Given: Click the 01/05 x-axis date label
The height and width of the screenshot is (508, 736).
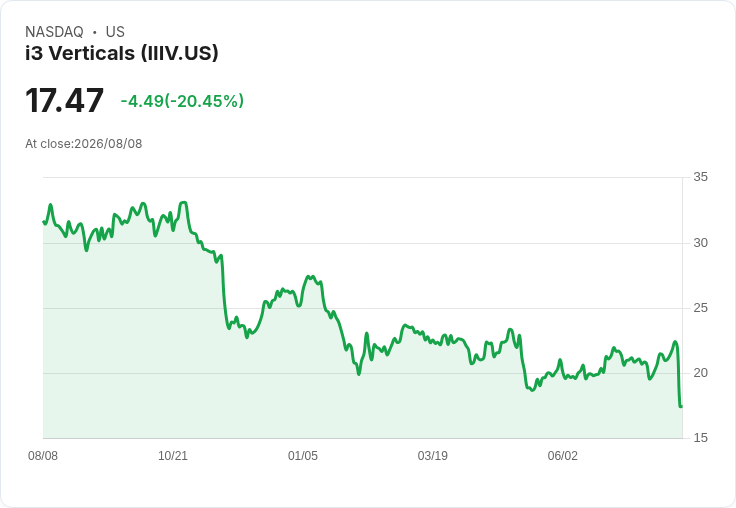Looking at the screenshot, I should pos(303,456).
